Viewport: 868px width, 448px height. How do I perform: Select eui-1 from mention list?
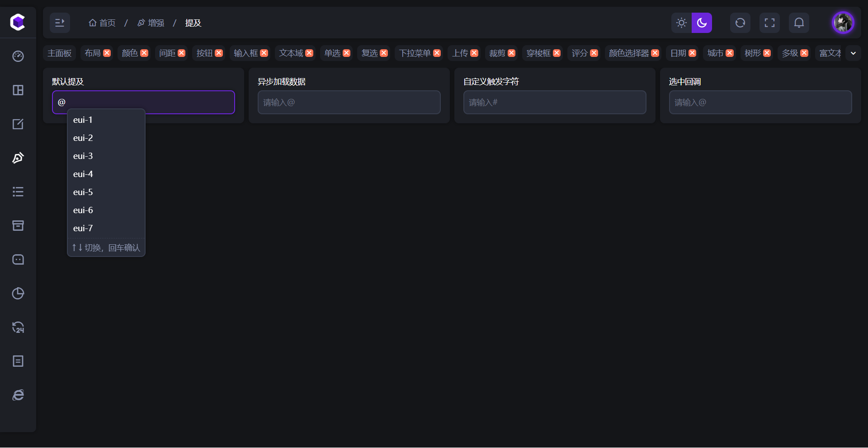[x=106, y=120]
